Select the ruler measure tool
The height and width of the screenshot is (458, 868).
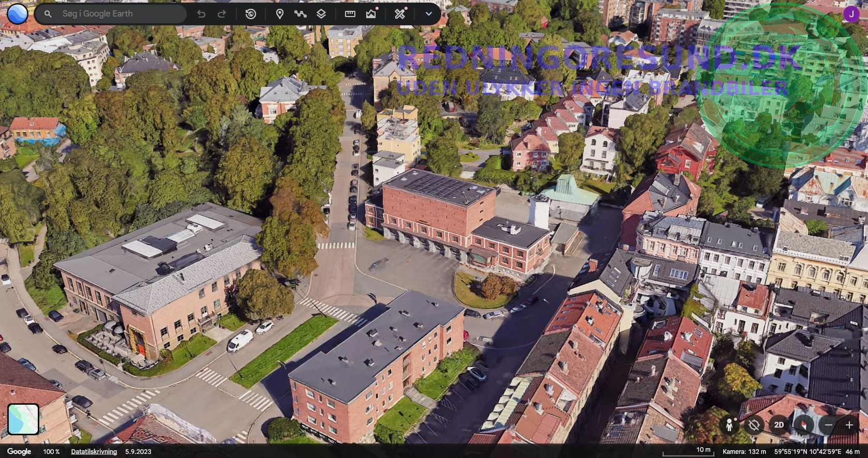350,14
